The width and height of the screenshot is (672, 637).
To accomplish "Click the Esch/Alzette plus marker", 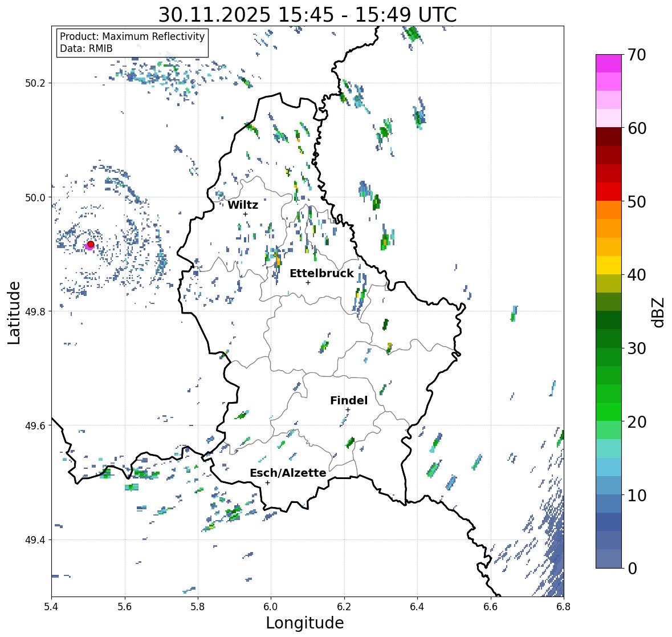I will (x=267, y=482).
